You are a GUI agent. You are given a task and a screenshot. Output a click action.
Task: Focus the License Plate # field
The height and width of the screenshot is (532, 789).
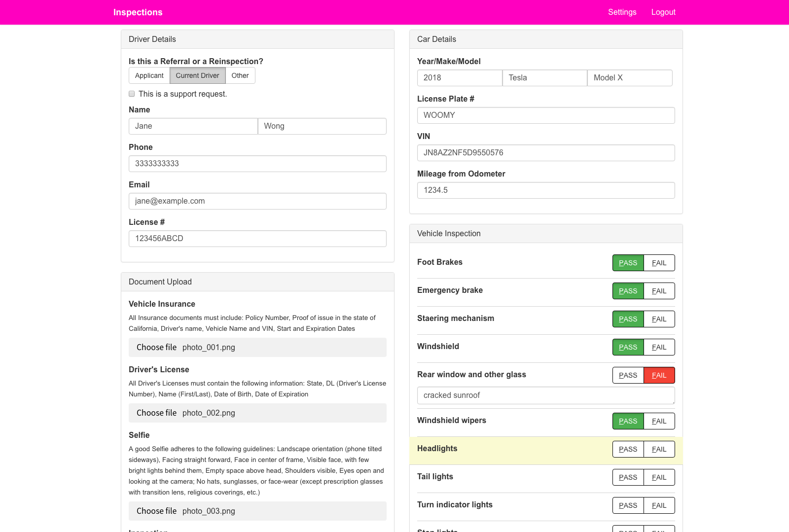545,115
